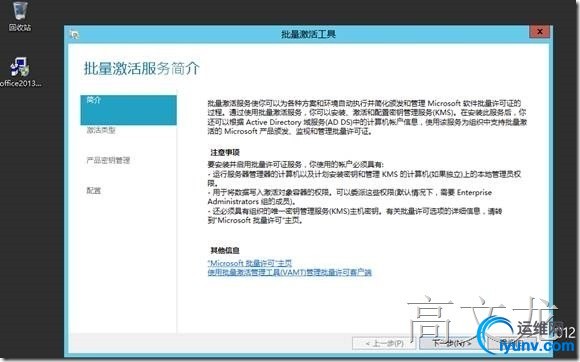Click the 批量激活工具 title bar text
This screenshot has width=580, height=362.
(308, 34)
